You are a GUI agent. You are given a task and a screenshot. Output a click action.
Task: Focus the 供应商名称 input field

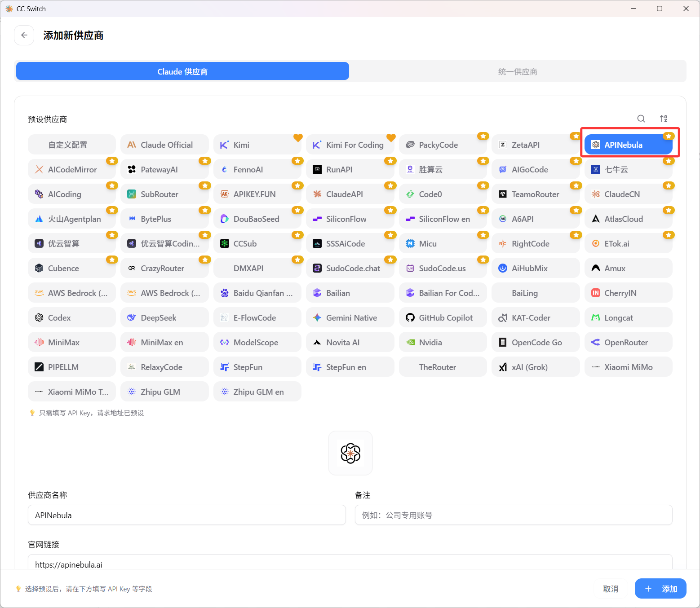(187, 515)
